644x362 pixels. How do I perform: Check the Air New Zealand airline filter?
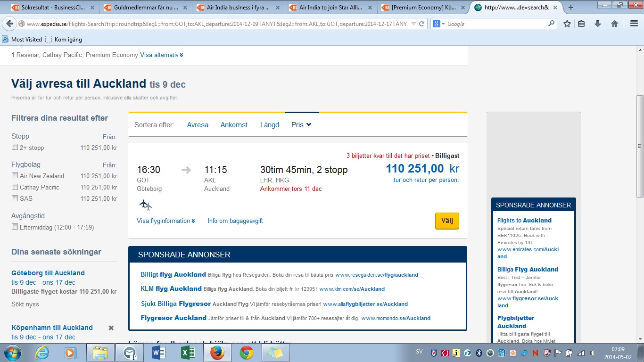(x=15, y=176)
